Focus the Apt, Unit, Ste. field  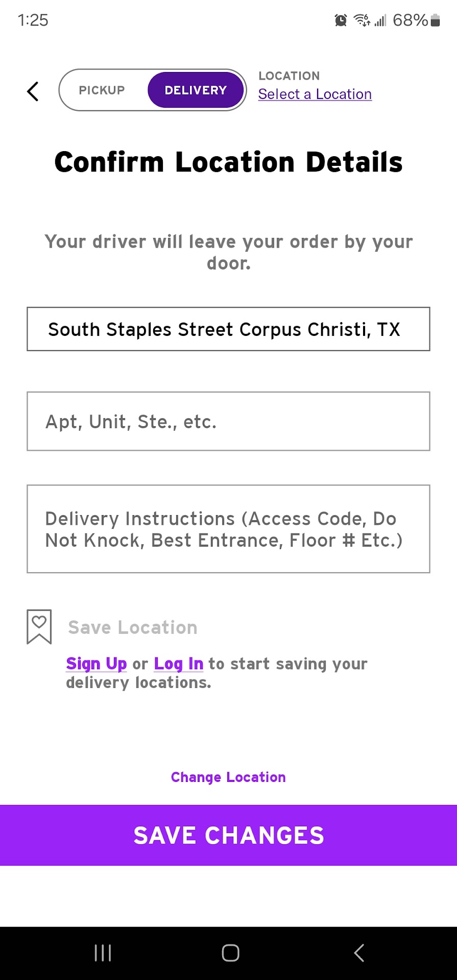point(228,422)
